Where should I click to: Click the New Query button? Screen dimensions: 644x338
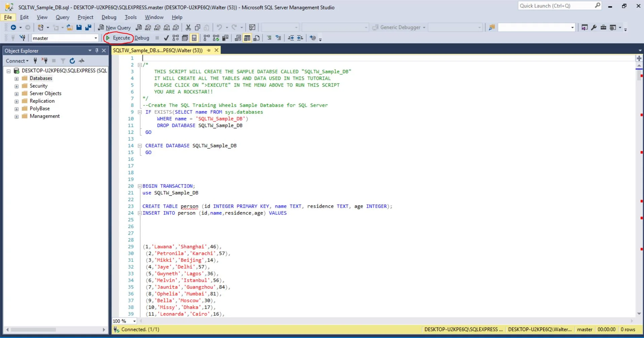pos(114,27)
